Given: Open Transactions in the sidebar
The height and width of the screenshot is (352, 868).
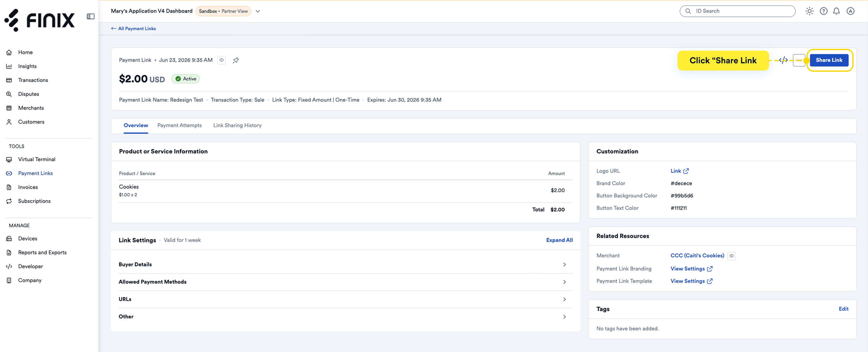Looking at the screenshot, I should 33,80.
